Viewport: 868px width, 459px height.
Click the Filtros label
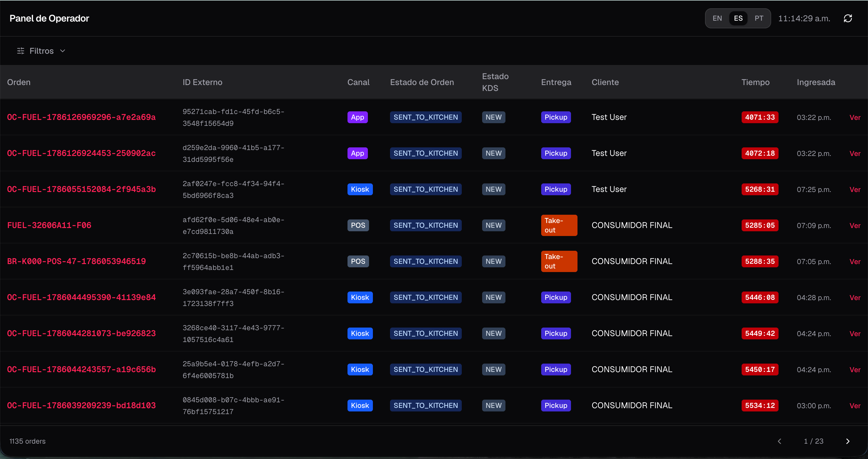41,51
